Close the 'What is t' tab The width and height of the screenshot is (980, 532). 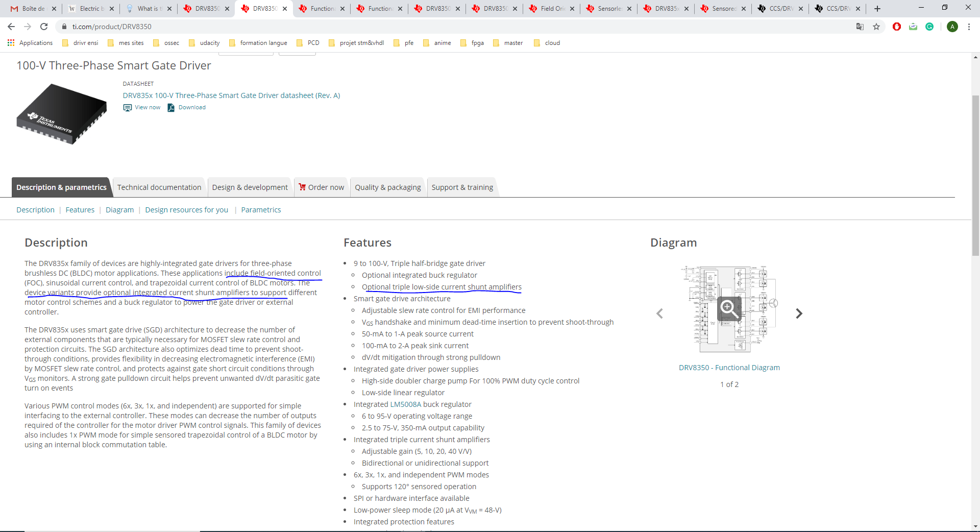[169, 9]
